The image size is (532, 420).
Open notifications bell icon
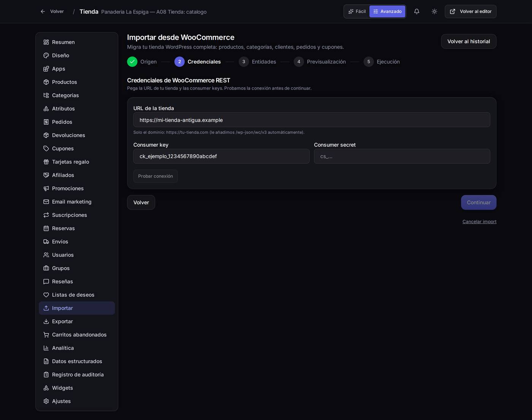click(x=416, y=11)
